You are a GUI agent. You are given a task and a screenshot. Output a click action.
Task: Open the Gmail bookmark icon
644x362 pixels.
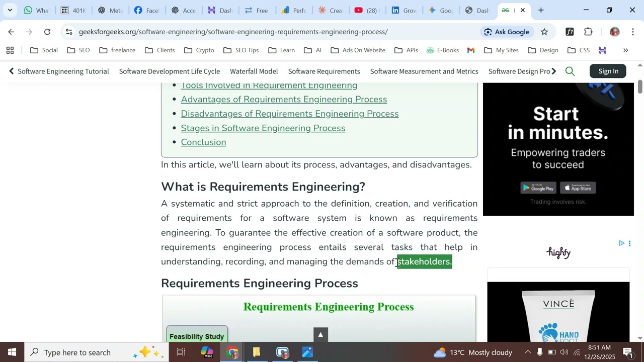[x=471, y=50]
